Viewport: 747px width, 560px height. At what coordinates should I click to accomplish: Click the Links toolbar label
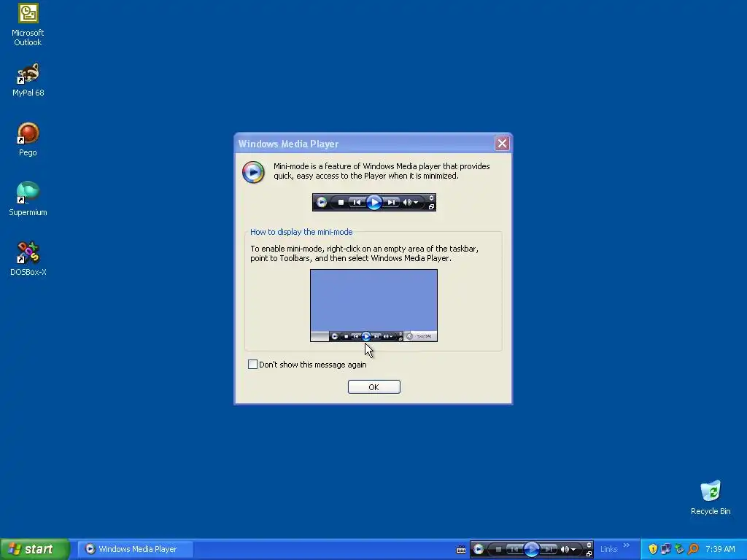coord(608,549)
